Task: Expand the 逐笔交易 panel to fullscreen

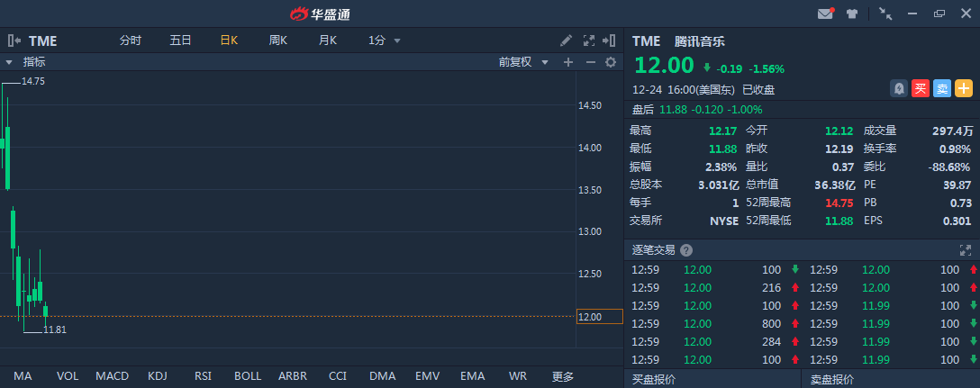Action: tap(966, 250)
